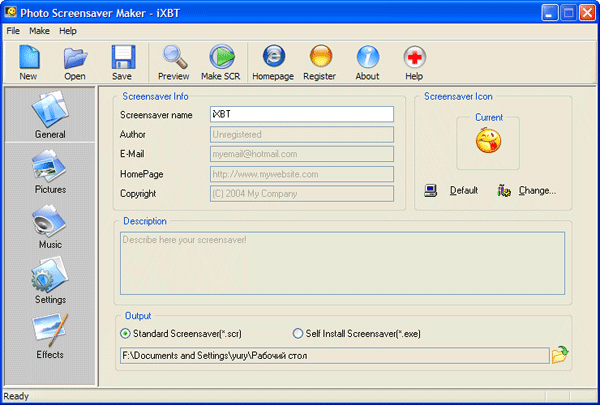Click the E-Mail field
Image resolution: width=600 pixels, height=405 pixels.
pyautogui.click(x=302, y=154)
